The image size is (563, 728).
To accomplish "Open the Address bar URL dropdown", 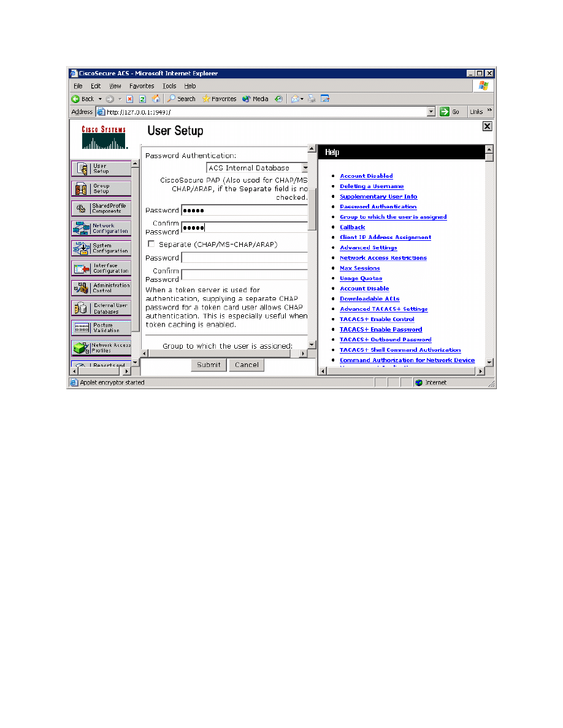I will tap(431, 112).
